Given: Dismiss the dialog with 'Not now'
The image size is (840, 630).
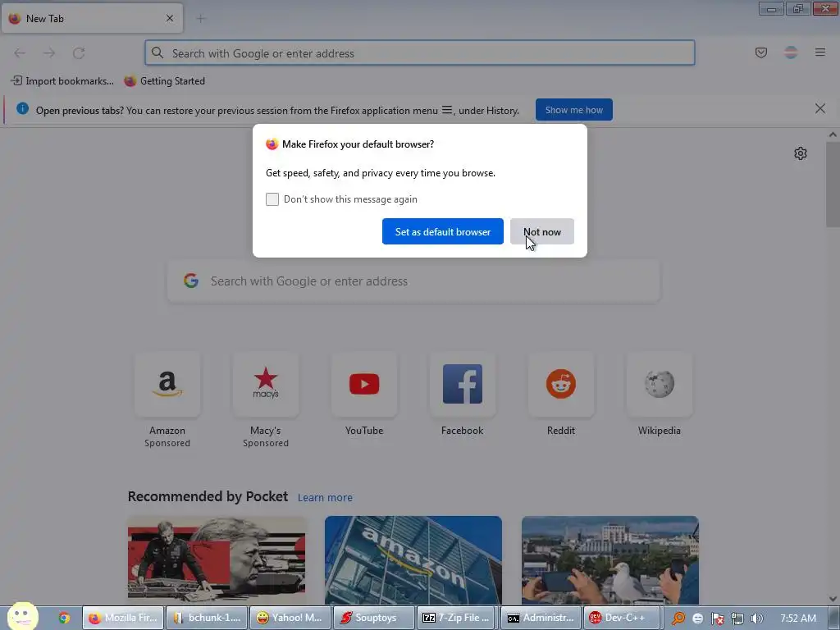Looking at the screenshot, I should pyautogui.click(x=541, y=231).
